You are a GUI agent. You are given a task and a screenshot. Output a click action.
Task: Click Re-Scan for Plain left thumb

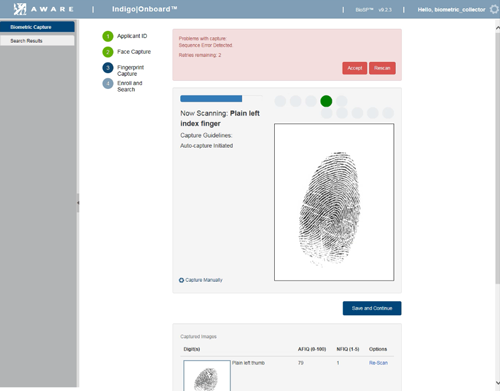tap(378, 363)
